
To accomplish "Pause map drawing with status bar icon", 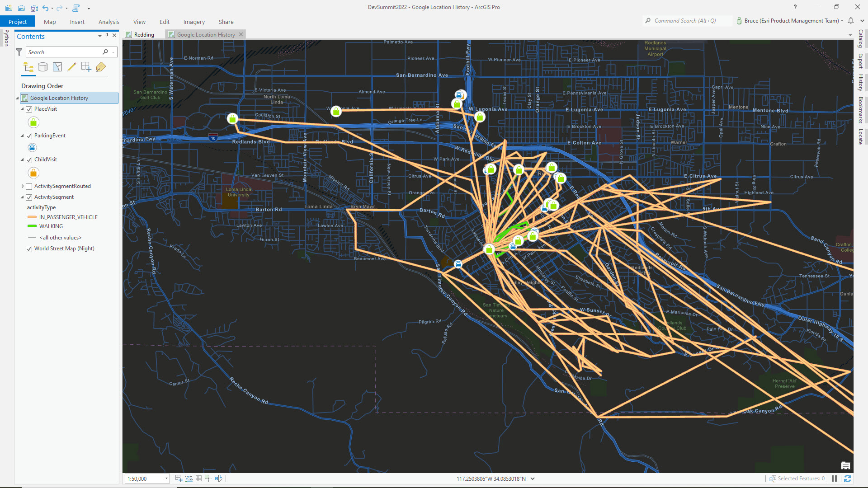I will 834,479.
